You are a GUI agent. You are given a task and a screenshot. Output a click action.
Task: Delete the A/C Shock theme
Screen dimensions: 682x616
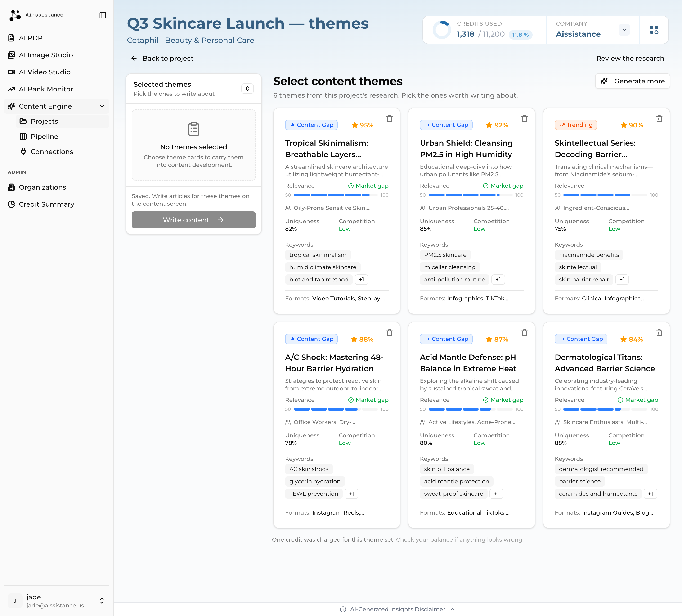click(390, 333)
